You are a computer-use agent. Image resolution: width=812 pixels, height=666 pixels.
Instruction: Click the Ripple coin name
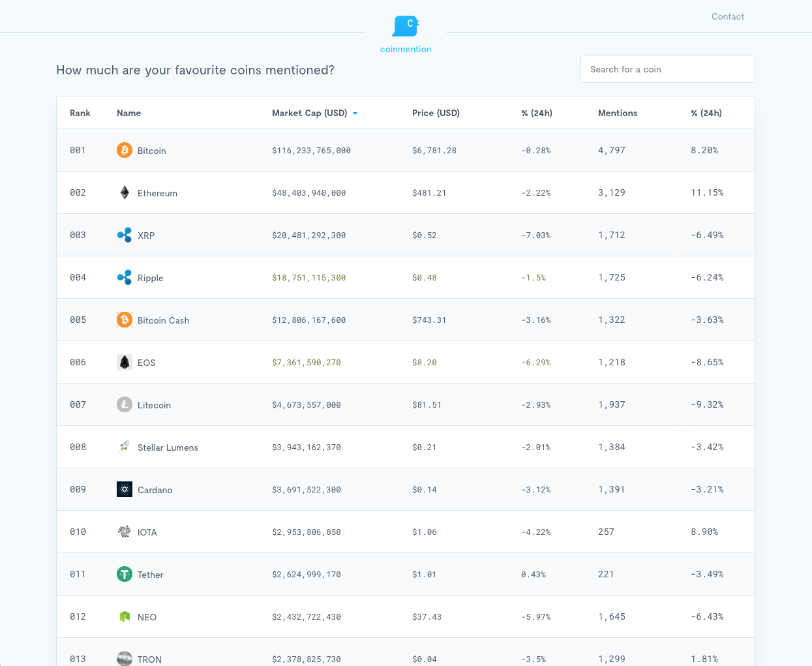coord(151,278)
